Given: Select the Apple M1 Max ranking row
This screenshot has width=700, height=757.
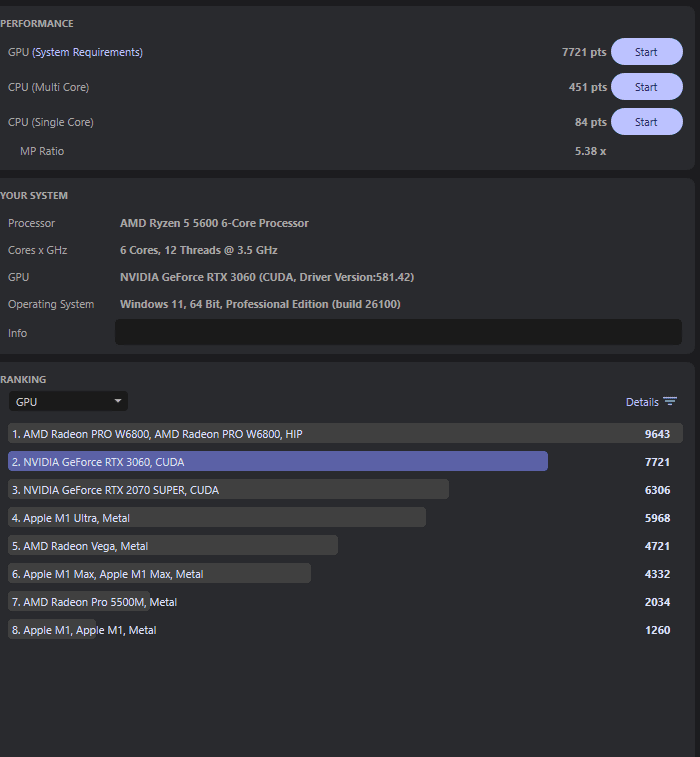Looking at the screenshot, I should pyautogui.click(x=345, y=574).
